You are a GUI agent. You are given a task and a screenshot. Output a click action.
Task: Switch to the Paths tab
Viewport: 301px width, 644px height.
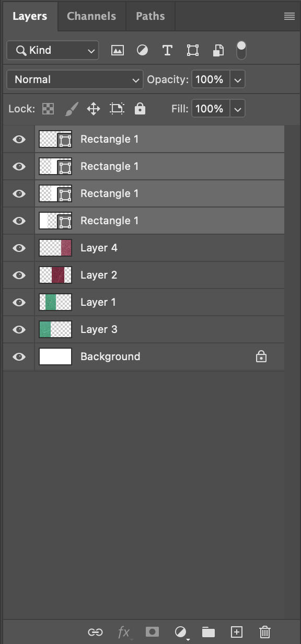click(x=150, y=16)
